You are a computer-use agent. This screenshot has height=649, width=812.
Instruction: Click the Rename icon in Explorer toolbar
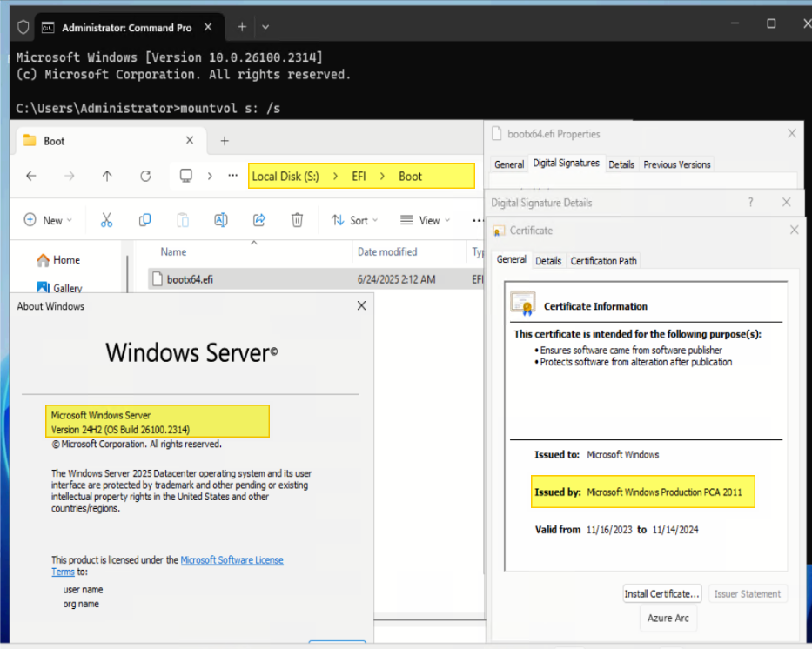coord(220,220)
